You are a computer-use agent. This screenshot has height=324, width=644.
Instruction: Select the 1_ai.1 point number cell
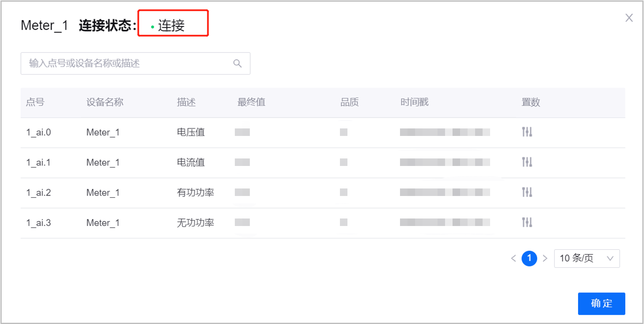(38, 163)
